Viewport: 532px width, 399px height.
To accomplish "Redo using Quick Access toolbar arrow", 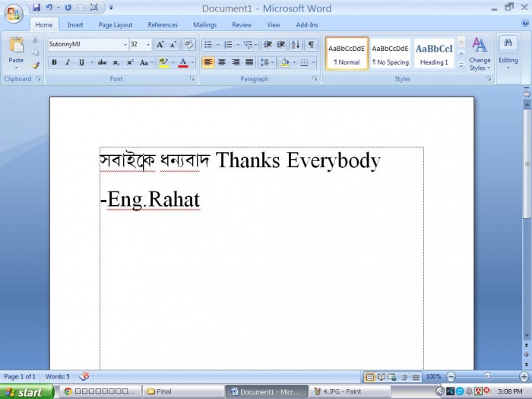I will click(x=68, y=7).
